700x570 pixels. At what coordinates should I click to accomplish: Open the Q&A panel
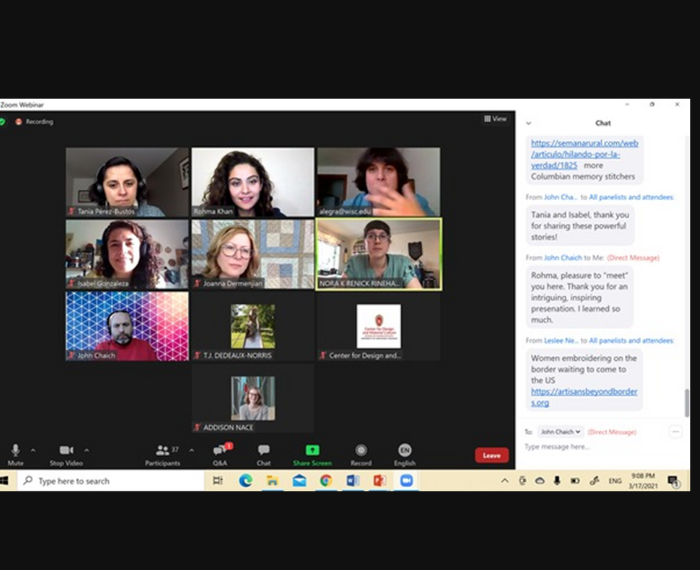(219, 451)
